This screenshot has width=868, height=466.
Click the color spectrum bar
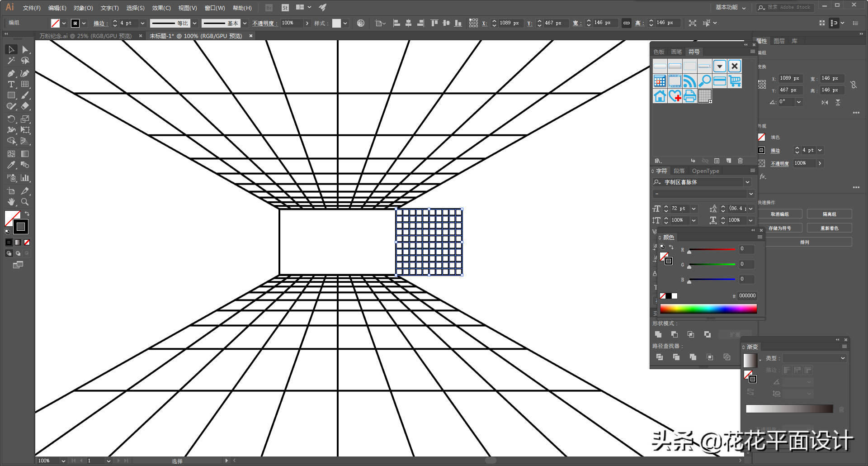pos(708,309)
